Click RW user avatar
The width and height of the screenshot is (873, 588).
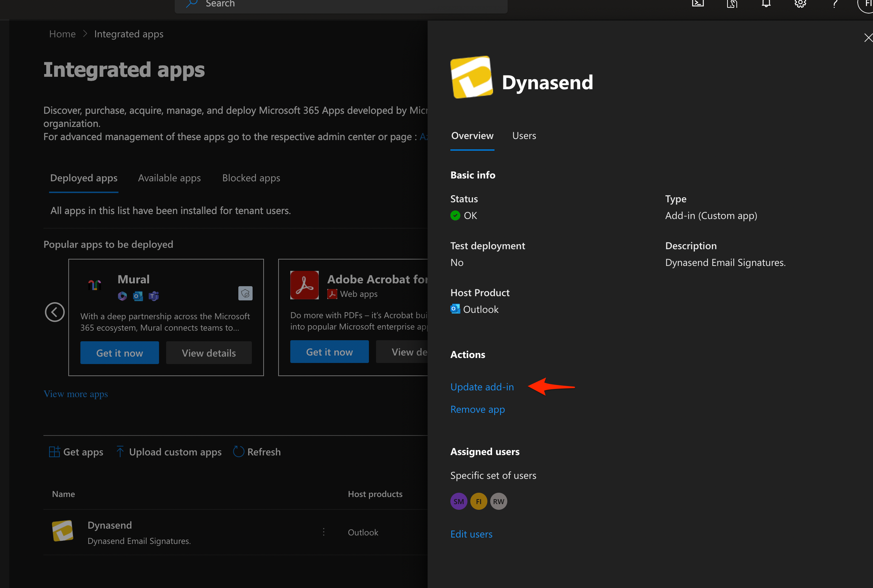(x=499, y=501)
